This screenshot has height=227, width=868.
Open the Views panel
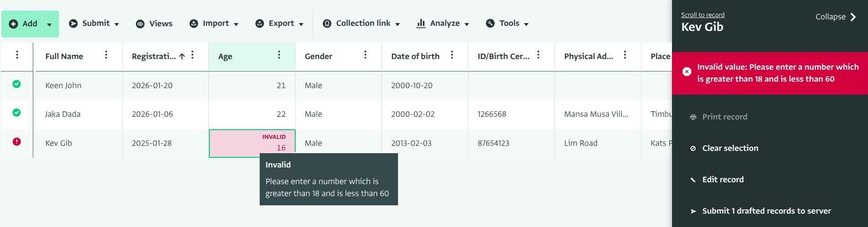click(154, 24)
